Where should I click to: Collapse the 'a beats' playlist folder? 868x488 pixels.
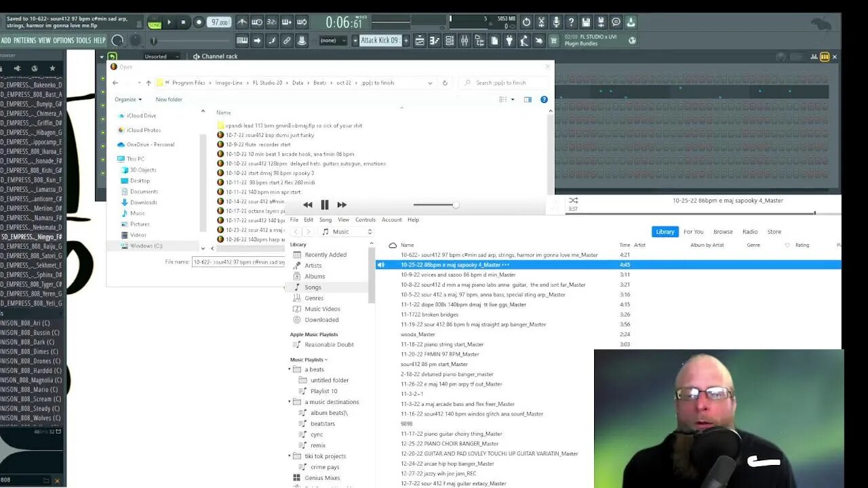pos(290,369)
